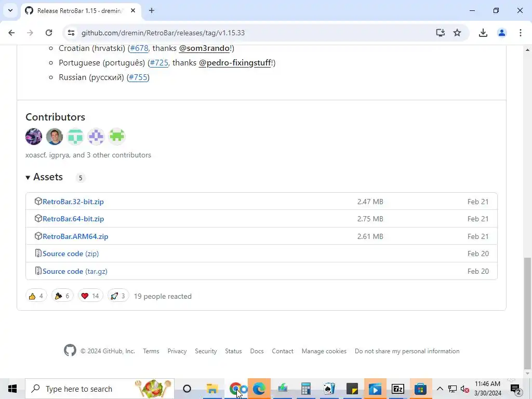Toggle the thumbs up reaction

click(36, 296)
